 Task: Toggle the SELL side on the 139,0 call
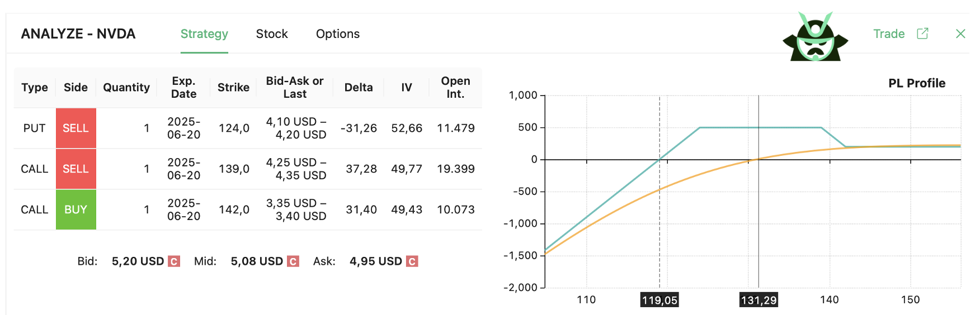[76, 169]
